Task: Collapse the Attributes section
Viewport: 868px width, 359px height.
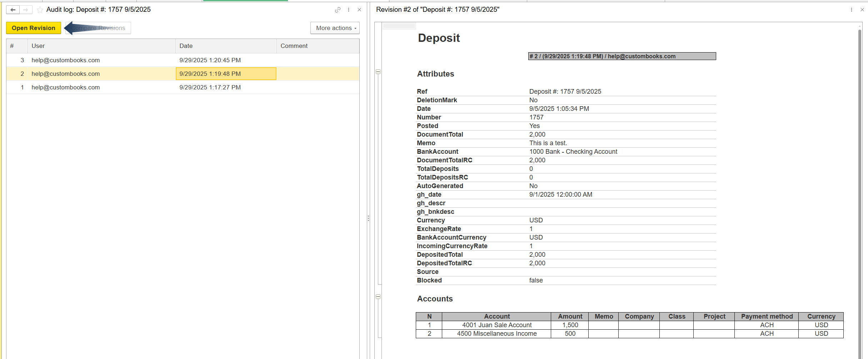Action: click(378, 72)
